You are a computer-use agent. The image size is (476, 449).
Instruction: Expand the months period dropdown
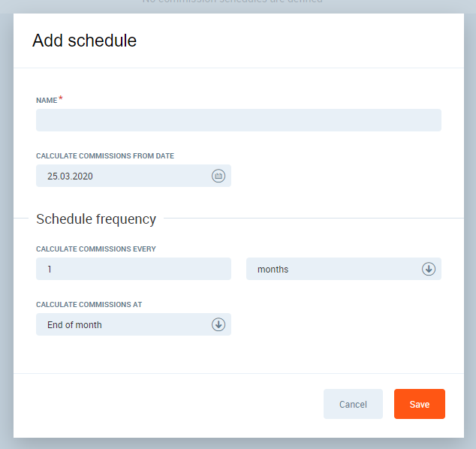343,269
